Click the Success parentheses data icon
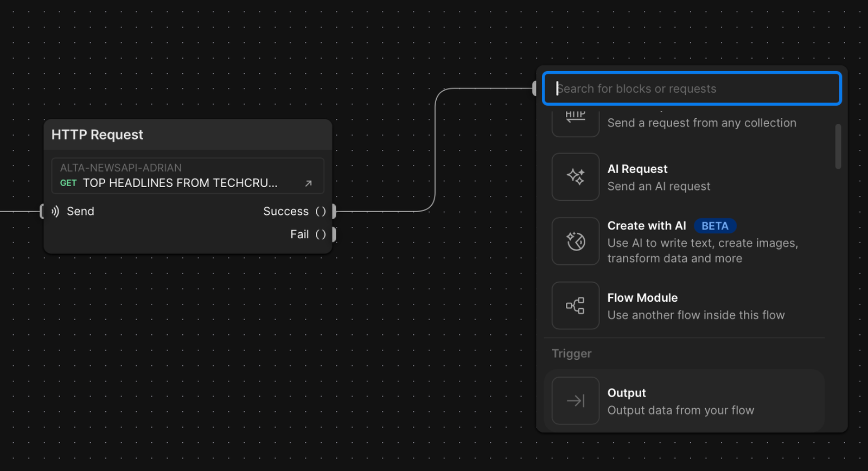 (x=321, y=211)
